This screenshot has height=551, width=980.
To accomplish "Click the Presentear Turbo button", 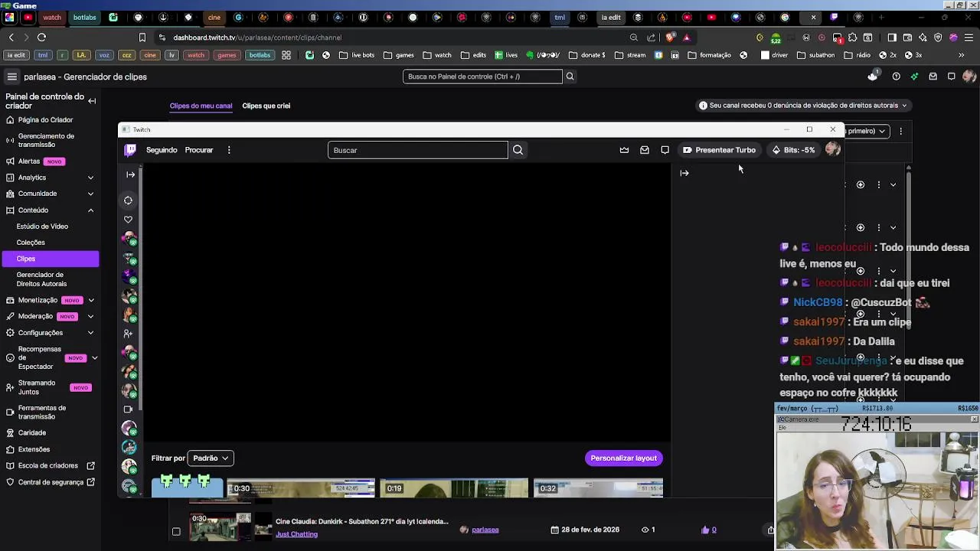I will (x=719, y=150).
